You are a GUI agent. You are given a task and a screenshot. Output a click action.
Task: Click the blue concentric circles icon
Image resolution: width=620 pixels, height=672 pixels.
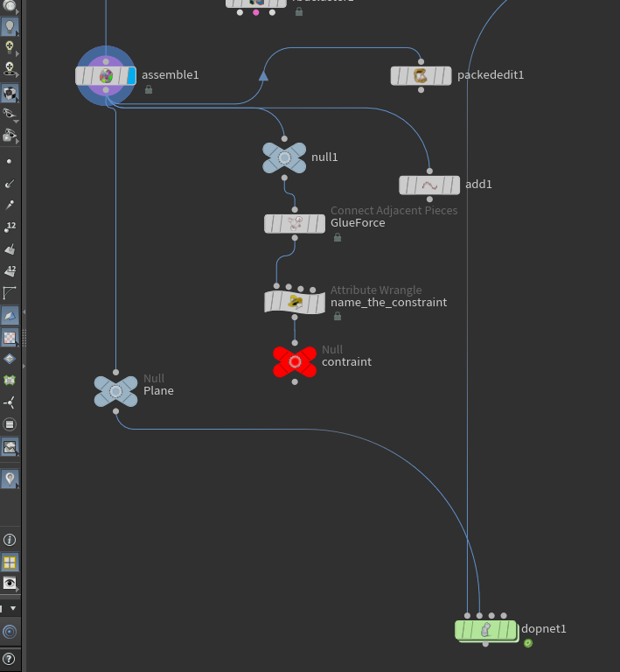click(10, 632)
